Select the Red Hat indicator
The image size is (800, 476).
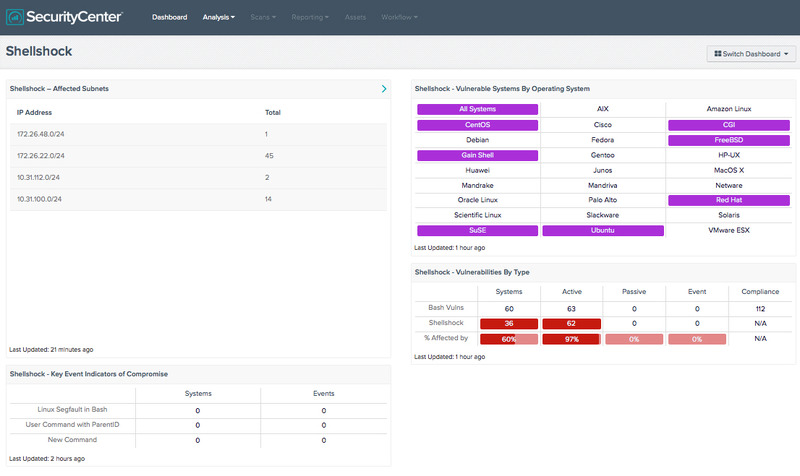[728, 200]
